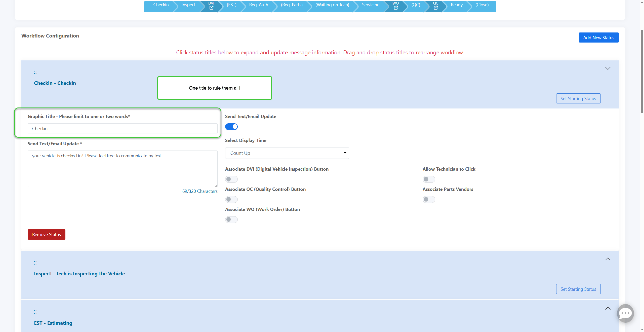Open the WO external link icon in workflow bar

396,8
